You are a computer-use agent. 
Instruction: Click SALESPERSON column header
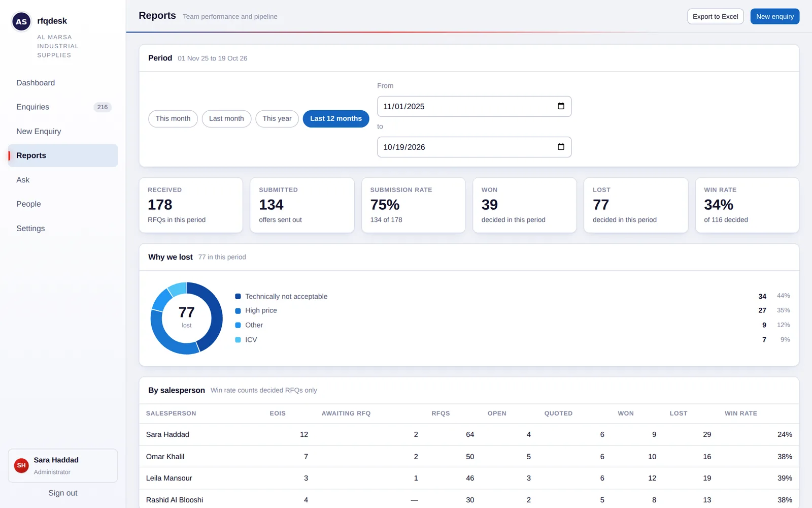point(171,414)
